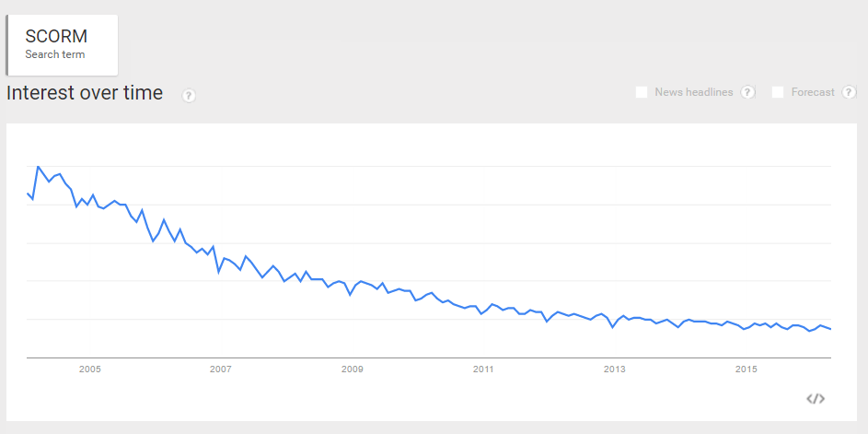The height and width of the screenshot is (434, 868).
Task: Click the 'Interest over time' heading
Action: click(85, 93)
